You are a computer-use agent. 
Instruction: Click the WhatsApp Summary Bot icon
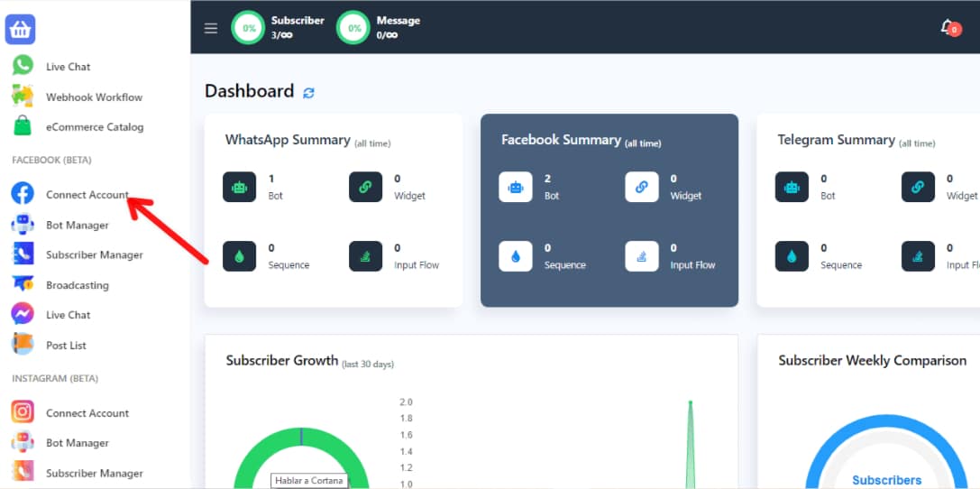pyautogui.click(x=239, y=187)
